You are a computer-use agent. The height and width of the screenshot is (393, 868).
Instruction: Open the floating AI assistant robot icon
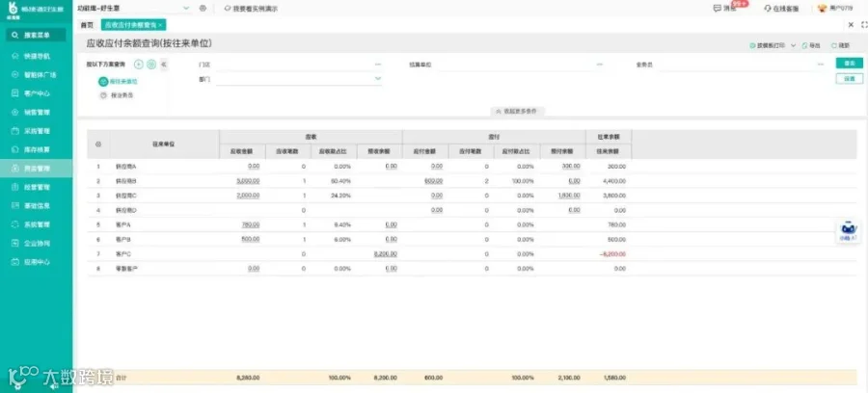848,230
